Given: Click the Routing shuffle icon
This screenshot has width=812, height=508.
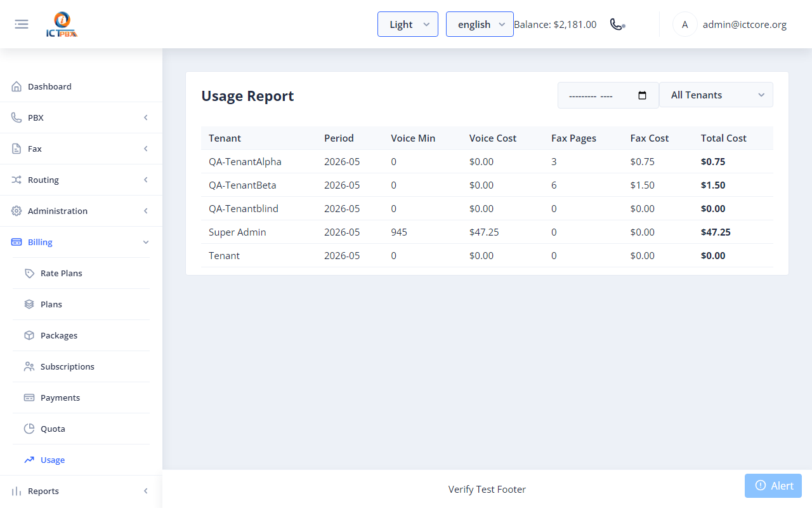Looking at the screenshot, I should point(16,180).
